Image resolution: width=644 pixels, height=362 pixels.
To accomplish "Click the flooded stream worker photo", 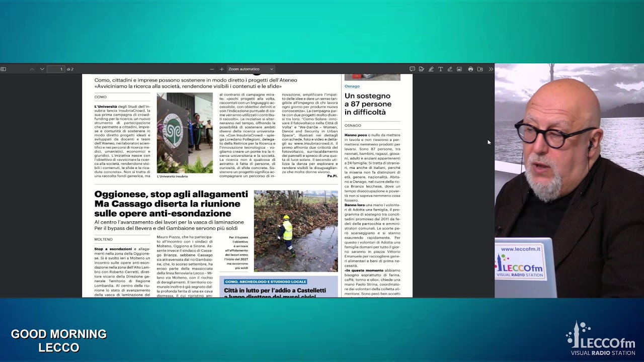I will pos(296,231).
